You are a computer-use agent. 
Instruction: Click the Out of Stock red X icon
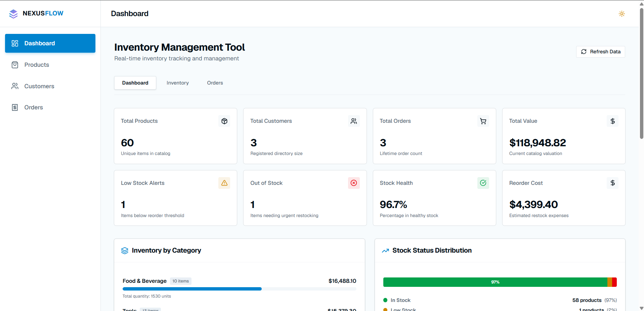coord(354,183)
